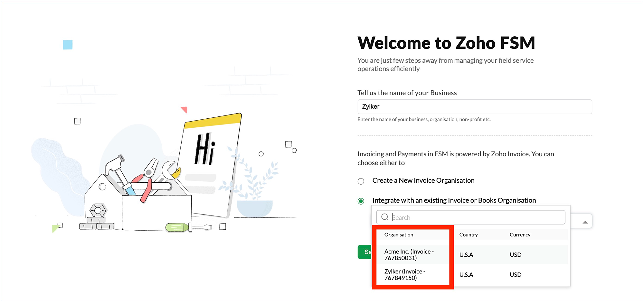The width and height of the screenshot is (644, 302).
Task: Select Integrate with existing organisation radio button
Action: (x=361, y=201)
